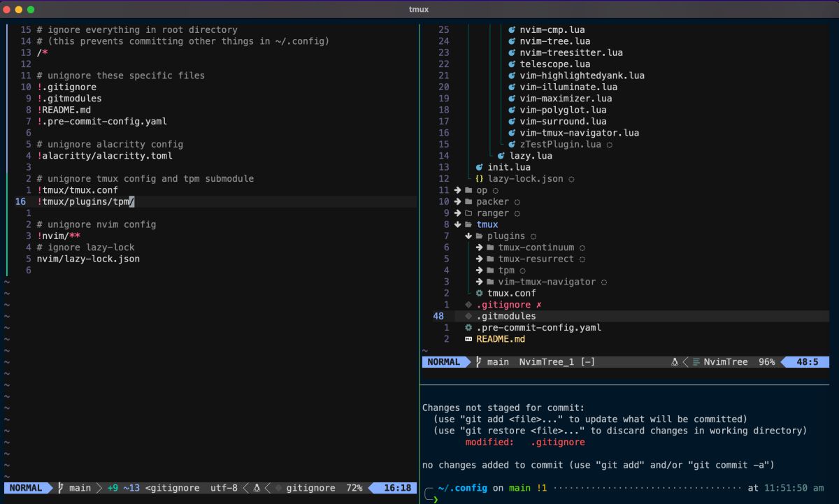Collapse the tmux folder arrow

click(458, 224)
